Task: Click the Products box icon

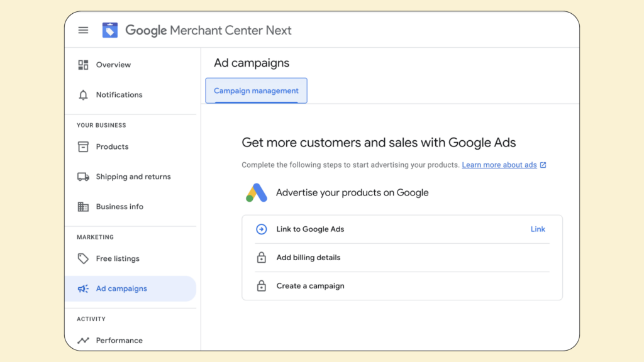Action: coord(83,146)
